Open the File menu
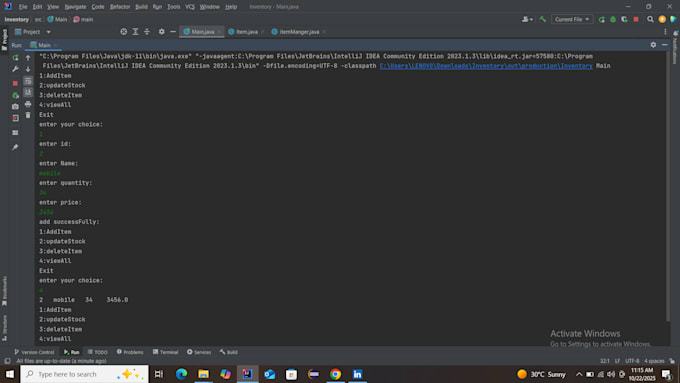This screenshot has width=680, height=383. 23,7
